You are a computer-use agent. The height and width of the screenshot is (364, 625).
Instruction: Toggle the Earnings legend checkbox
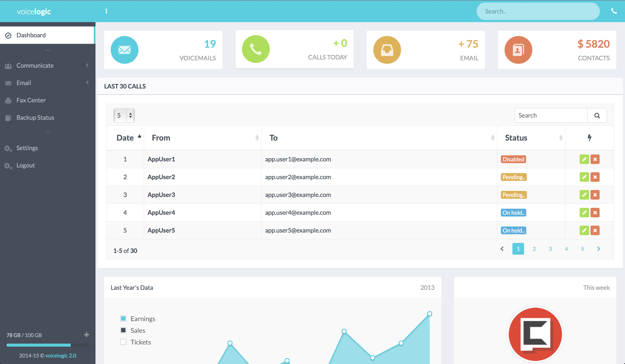(x=123, y=318)
